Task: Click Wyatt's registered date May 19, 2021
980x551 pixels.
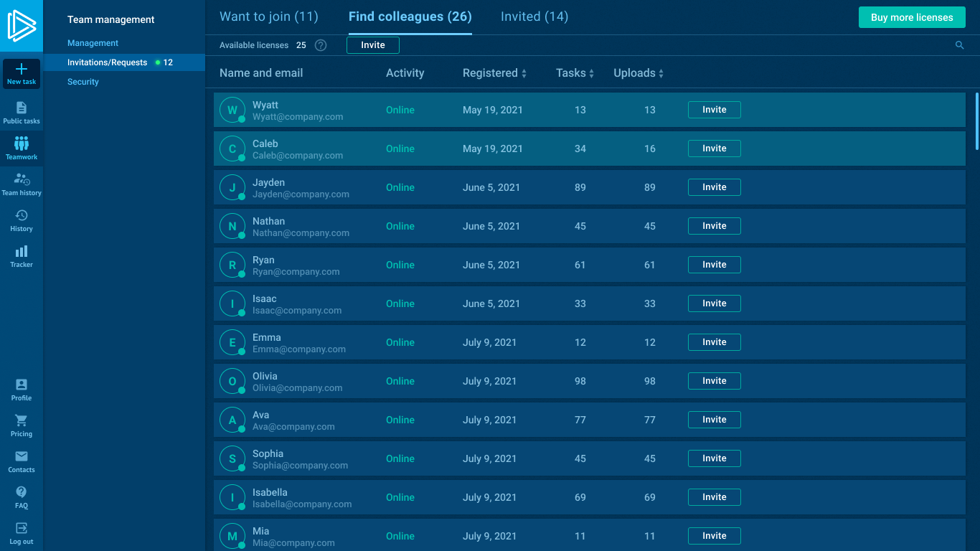Action: click(493, 110)
